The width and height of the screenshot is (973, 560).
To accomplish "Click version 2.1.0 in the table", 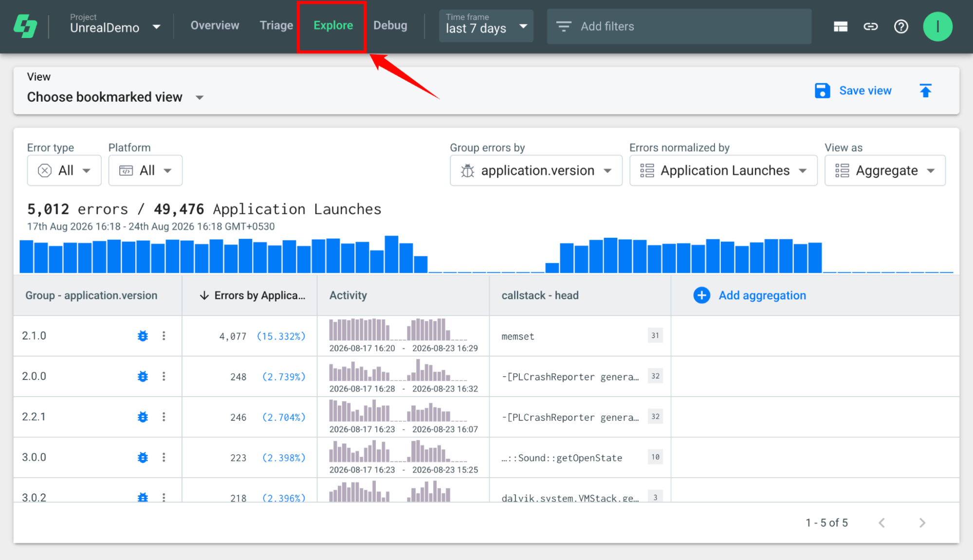I will pyautogui.click(x=34, y=336).
